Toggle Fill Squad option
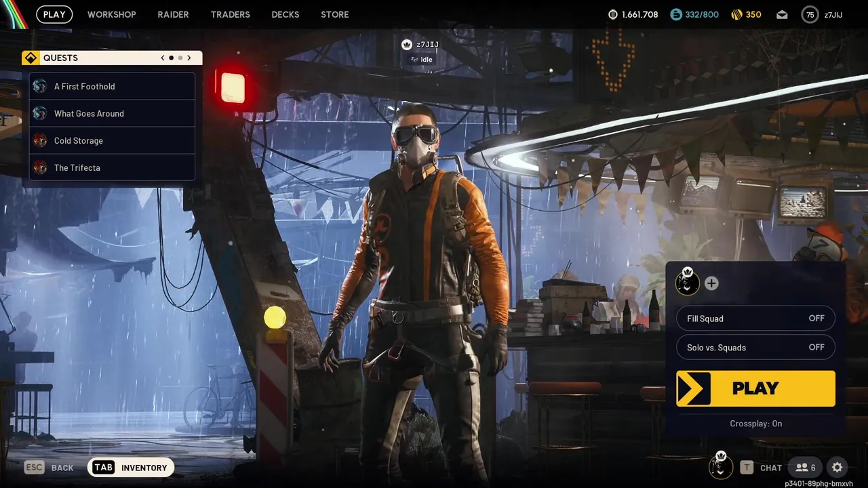Screen dimensions: 868x488 [x=755, y=319]
